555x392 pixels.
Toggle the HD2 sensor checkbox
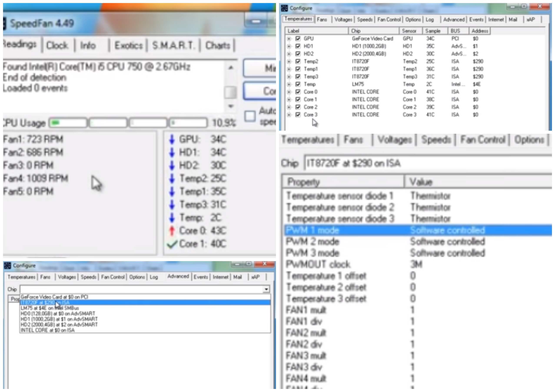(x=298, y=54)
